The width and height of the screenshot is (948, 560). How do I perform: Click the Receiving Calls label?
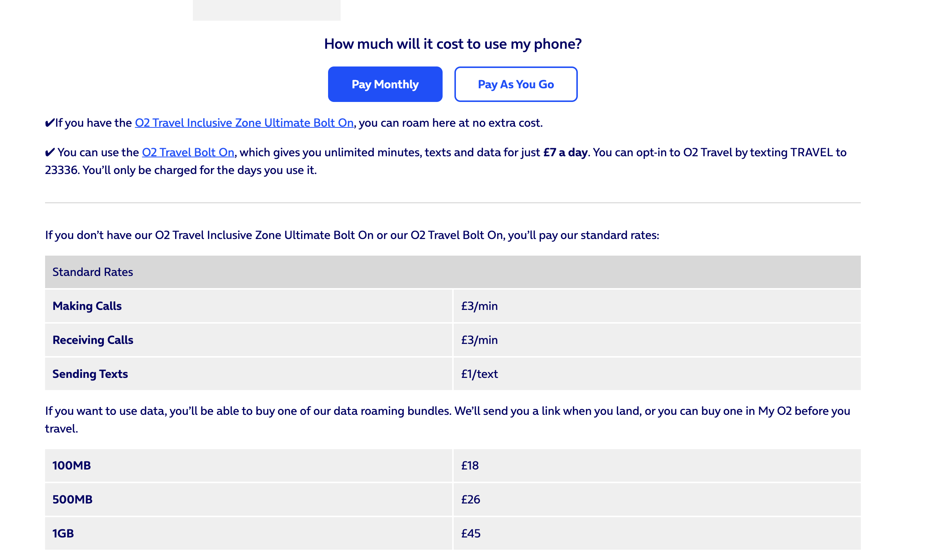click(93, 339)
